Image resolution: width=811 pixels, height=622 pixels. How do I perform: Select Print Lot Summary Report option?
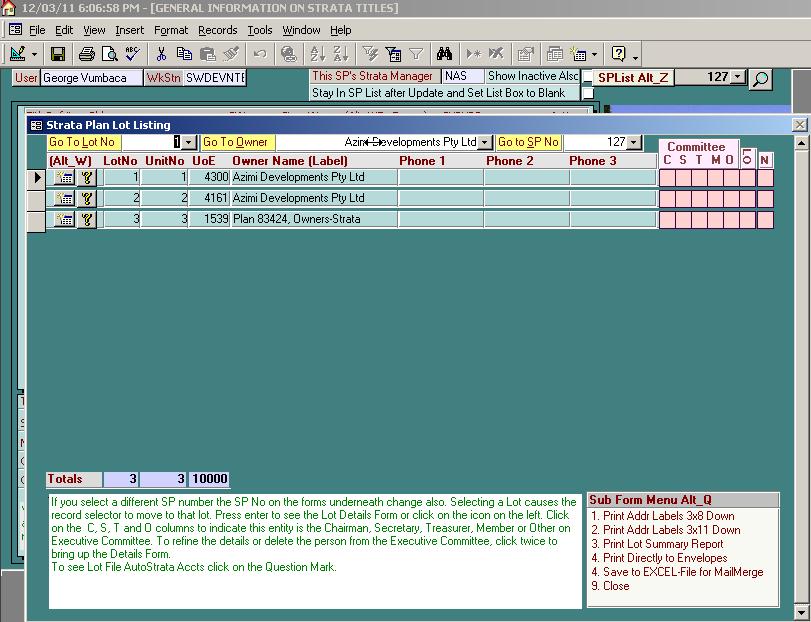656,544
